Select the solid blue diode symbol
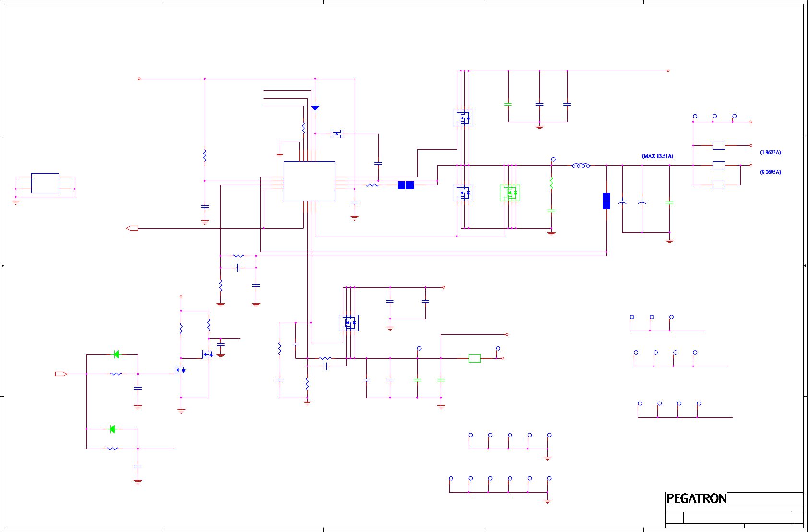Image resolution: width=808 pixels, height=532 pixels. pyautogui.click(x=315, y=108)
